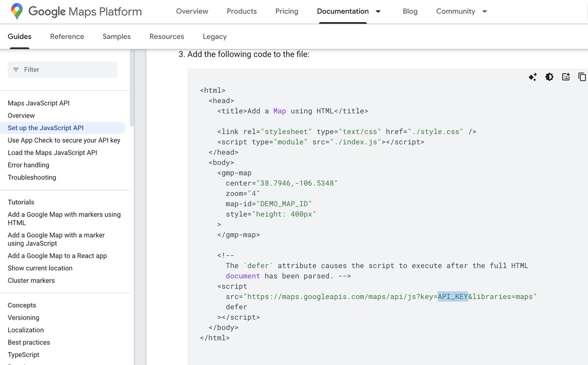Open Load the Maps JavaScript API

(x=52, y=153)
